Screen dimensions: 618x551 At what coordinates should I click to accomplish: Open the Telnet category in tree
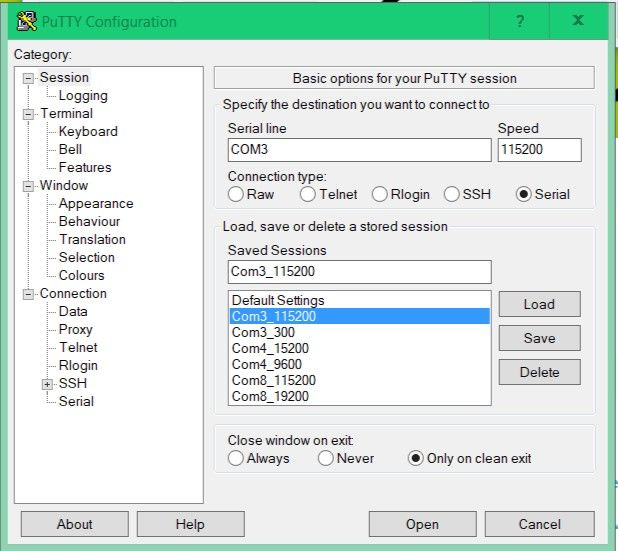pyautogui.click(x=78, y=348)
